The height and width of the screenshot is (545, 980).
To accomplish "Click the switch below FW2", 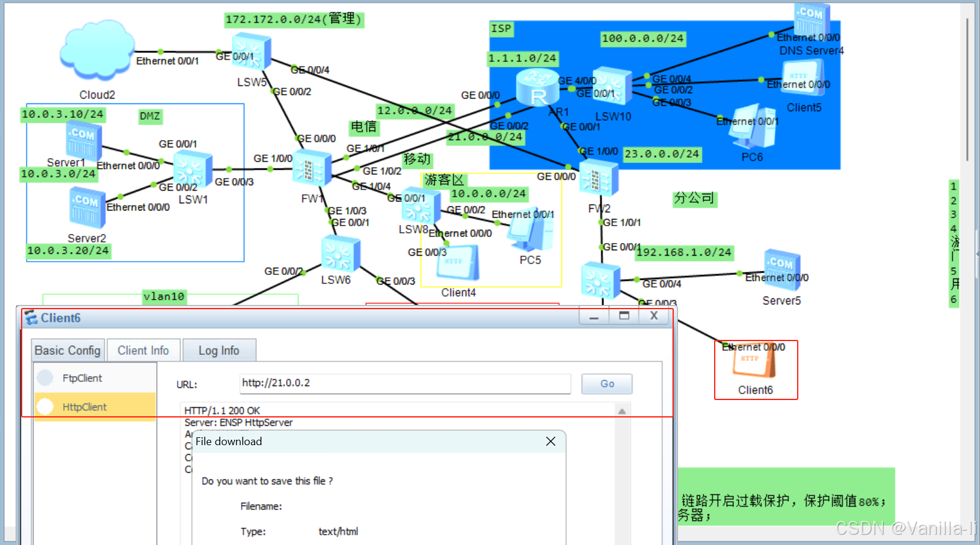I will click(x=600, y=281).
